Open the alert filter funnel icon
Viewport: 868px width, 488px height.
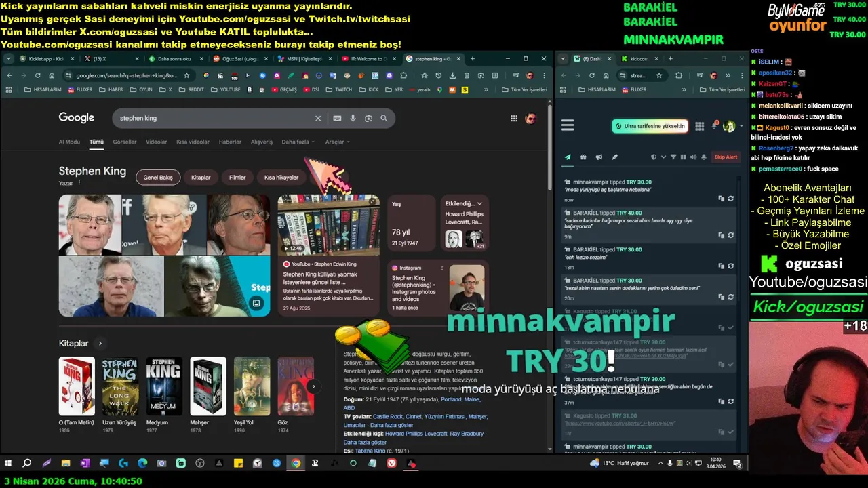pyautogui.click(x=673, y=157)
